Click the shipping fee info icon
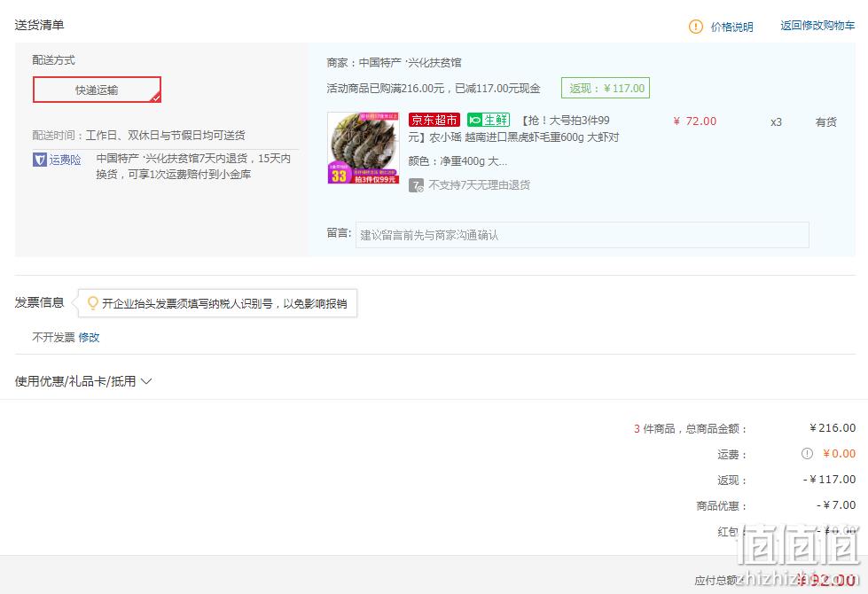The height and width of the screenshot is (594, 868). point(807,454)
